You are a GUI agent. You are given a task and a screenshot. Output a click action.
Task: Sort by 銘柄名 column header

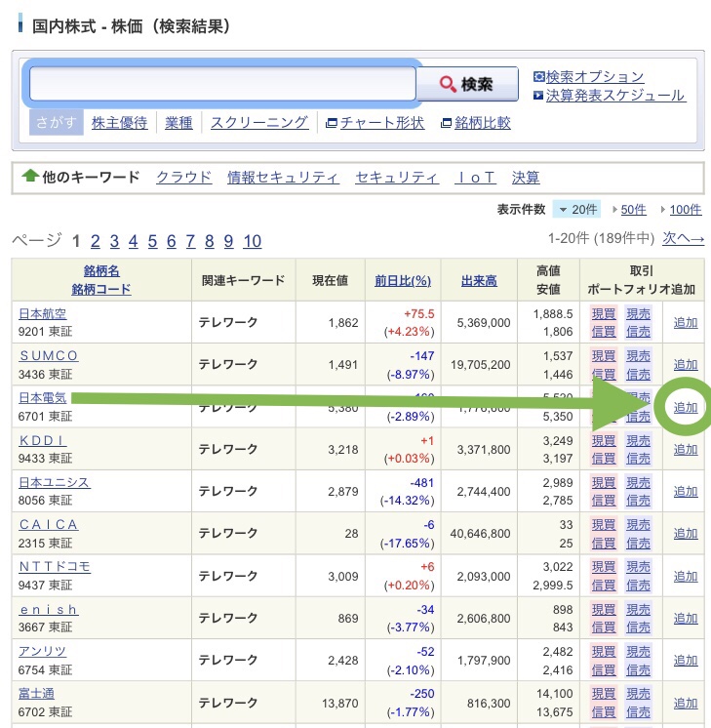point(101,271)
